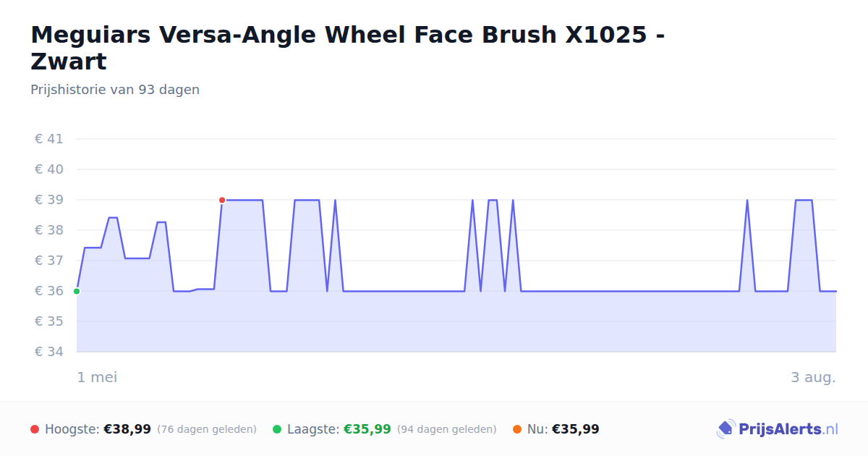Click the € 36 y-axis label
Image resolution: width=868 pixels, height=456 pixels.
pos(49,291)
